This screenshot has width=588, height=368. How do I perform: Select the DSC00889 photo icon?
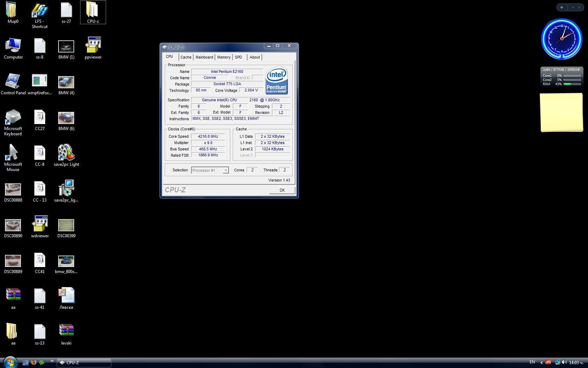tap(13, 261)
